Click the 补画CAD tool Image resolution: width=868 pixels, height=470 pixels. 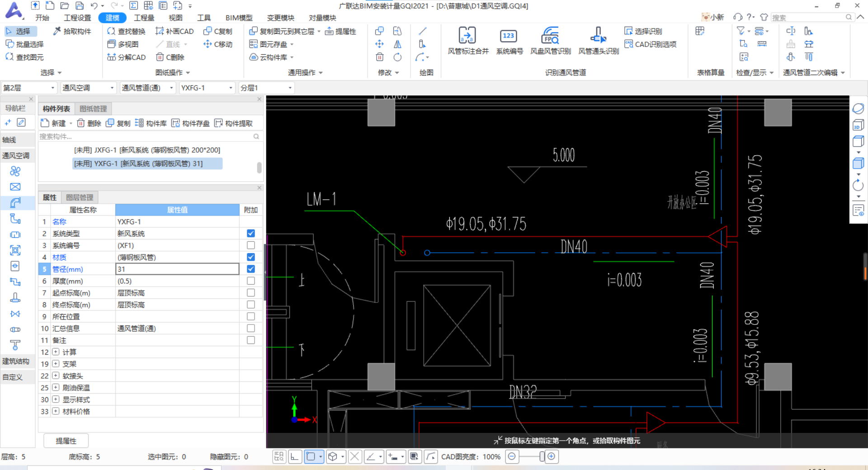pos(175,31)
